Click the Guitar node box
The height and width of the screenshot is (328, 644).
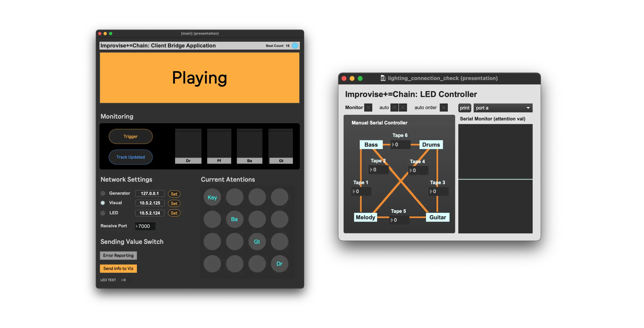click(x=438, y=217)
